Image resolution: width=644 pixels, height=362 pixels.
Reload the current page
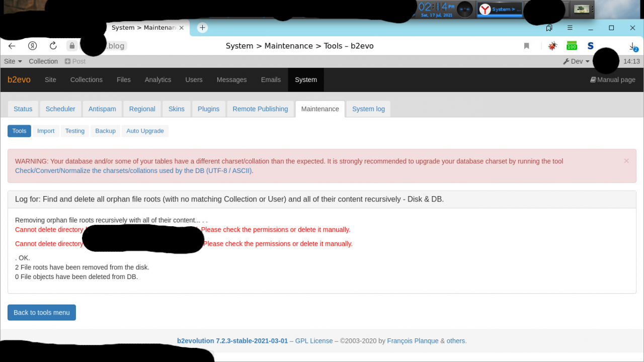[x=53, y=46]
